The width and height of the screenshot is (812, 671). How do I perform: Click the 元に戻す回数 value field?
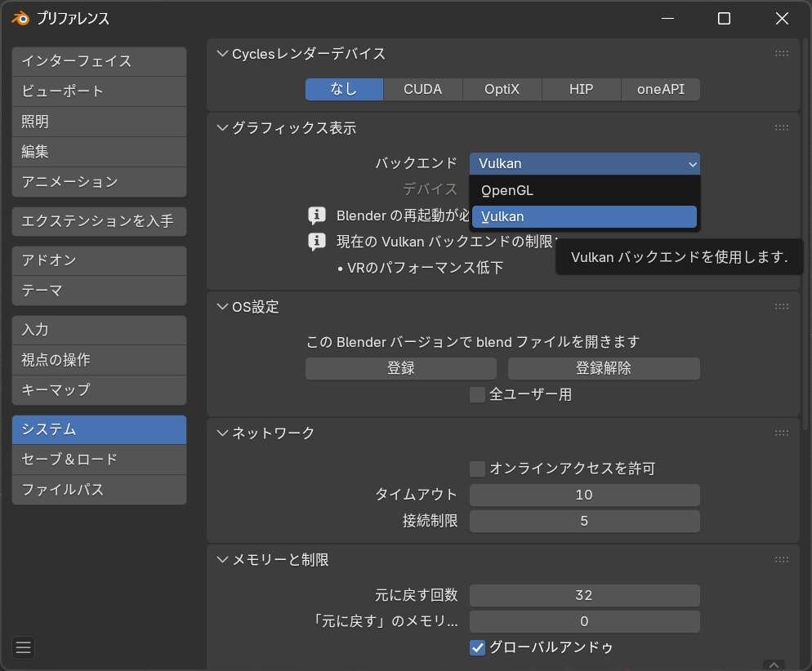pos(585,595)
